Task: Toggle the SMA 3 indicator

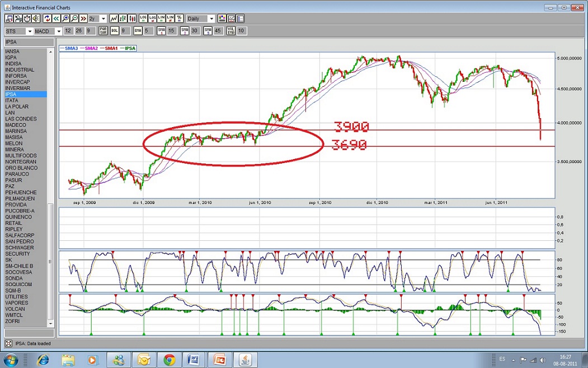Action: click(x=208, y=31)
